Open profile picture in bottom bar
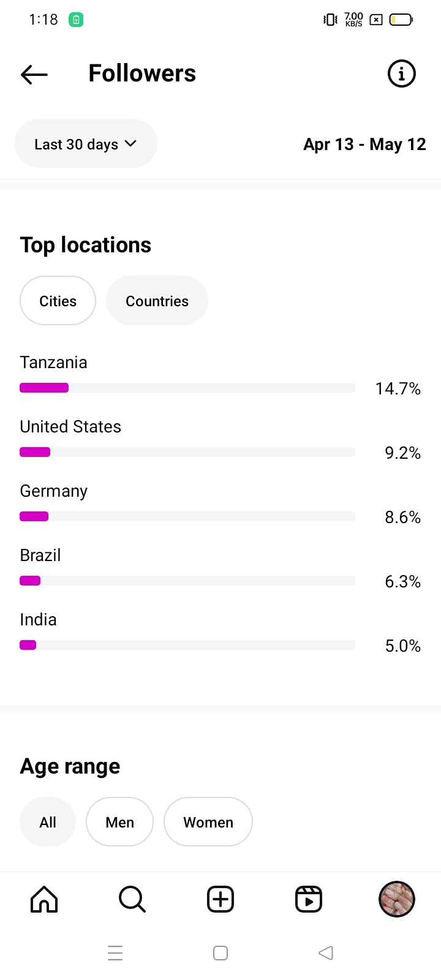This screenshot has height=980, width=441. point(397,899)
